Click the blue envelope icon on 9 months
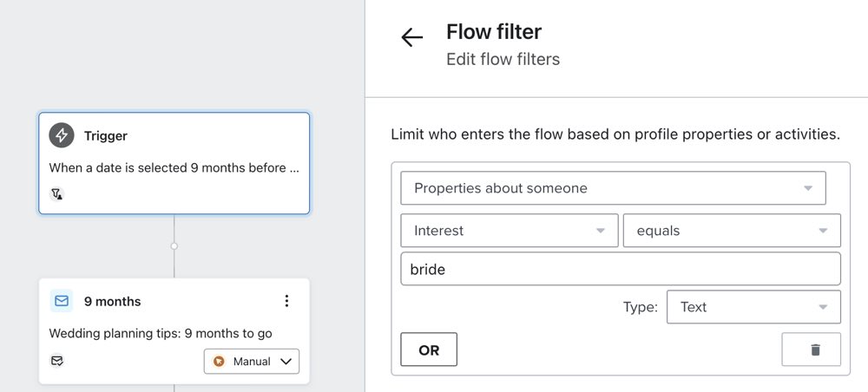 (61, 301)
